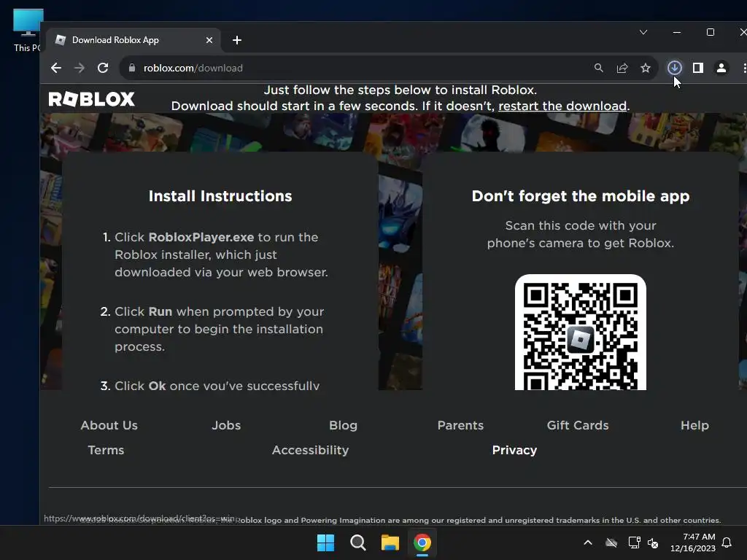Image resolution: width=747 pixels, height=560 pixels.
Task: Bookmark this page with the star icon
Action: coord(646,68)
